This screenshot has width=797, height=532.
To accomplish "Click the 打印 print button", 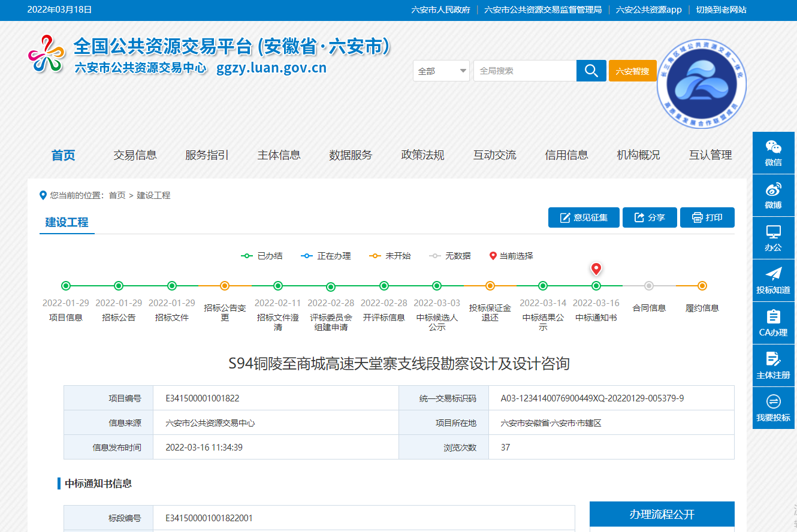I will pyautogui.click(x=707, y=217).
